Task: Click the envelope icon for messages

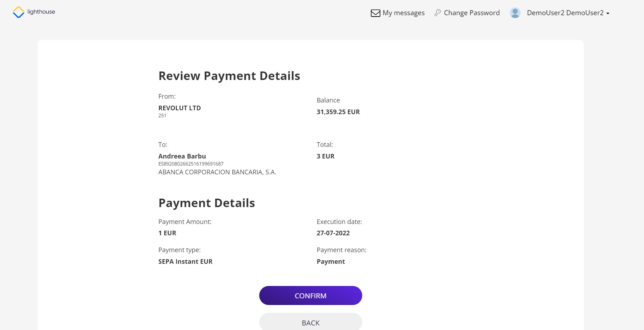Action: [375, 13]
